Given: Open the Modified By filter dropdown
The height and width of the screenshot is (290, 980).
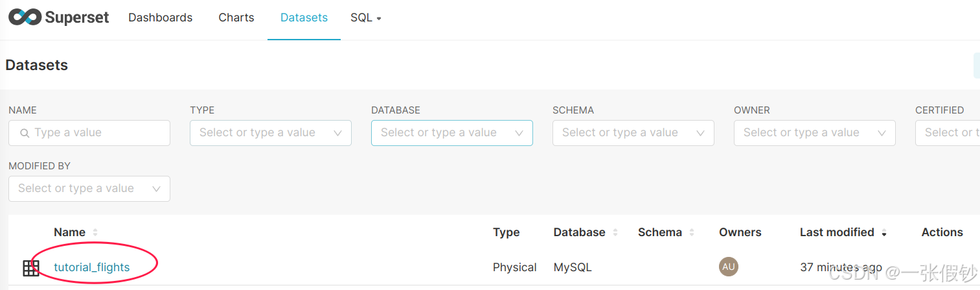Looking at the screenshot, I should click(x=89, y=188).
